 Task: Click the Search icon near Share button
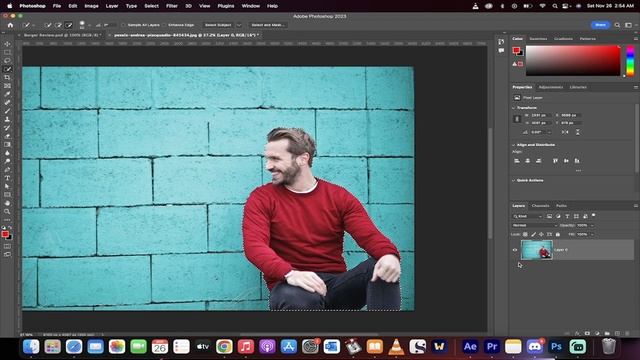[617, 25]
